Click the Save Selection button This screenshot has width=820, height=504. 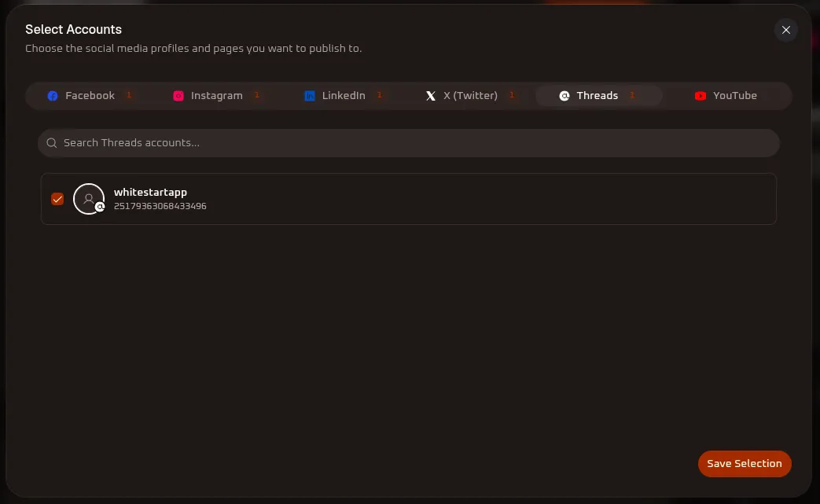(x=745, y=464)
